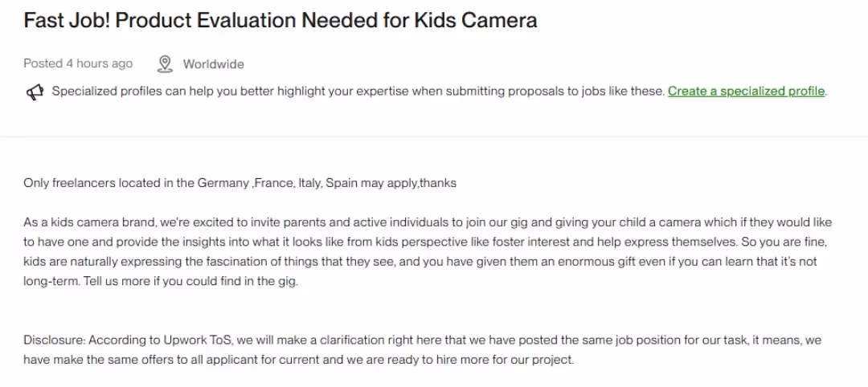This screenshot has width=868, height=387.
Task: Click the megaphone icon before the profile tip
Action: click(35, 92)
